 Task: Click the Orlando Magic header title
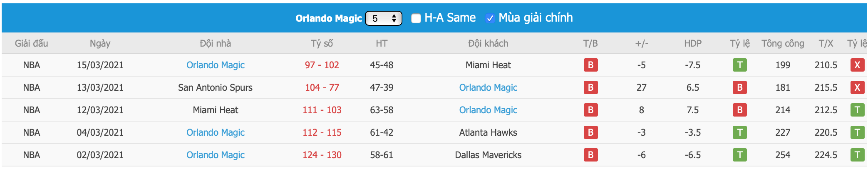[328, 18]
